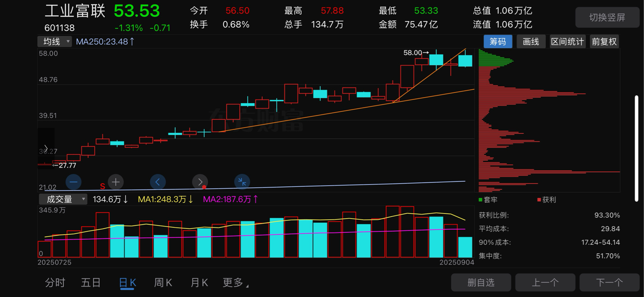Click 今开 opening price 56.50

pyautogui.click(x=237, y=11)
